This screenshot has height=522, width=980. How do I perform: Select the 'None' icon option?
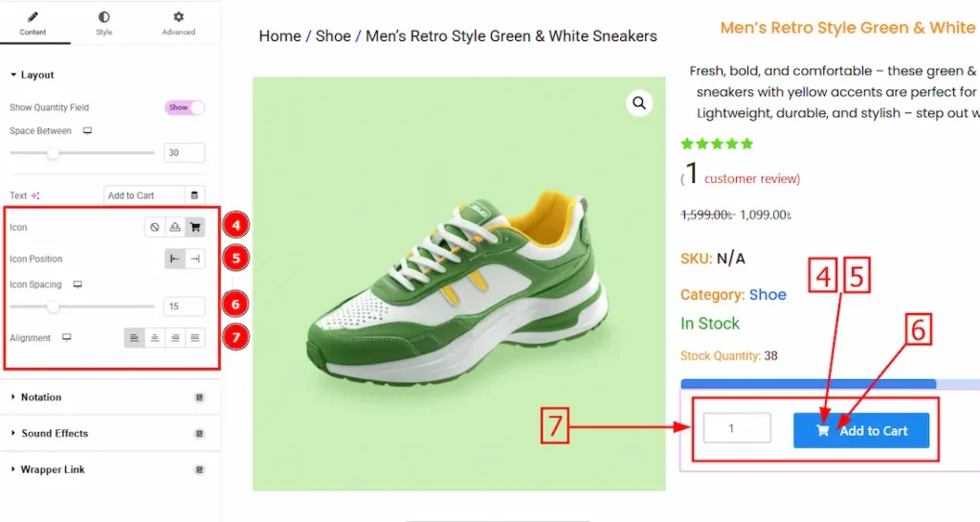click(154, 227)
